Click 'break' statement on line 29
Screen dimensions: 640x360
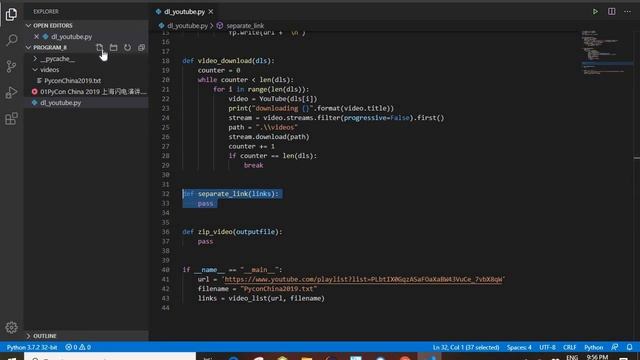click(x=253, y=165)
